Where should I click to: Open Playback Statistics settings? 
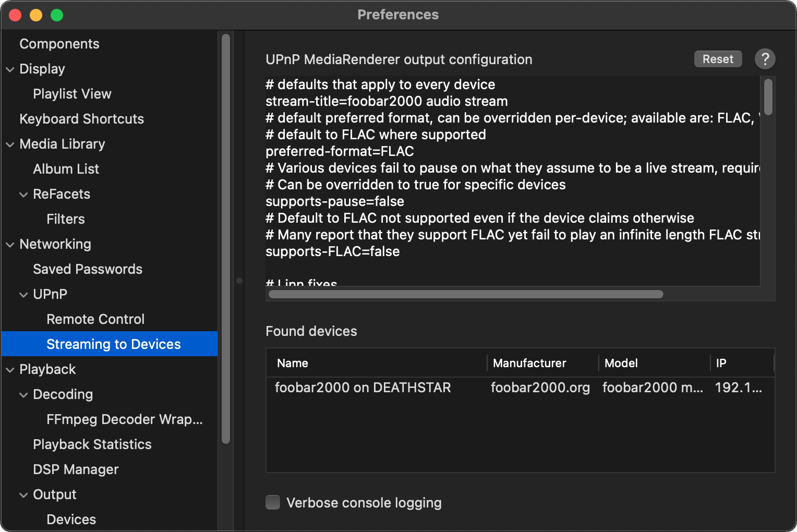pos(92,444)
